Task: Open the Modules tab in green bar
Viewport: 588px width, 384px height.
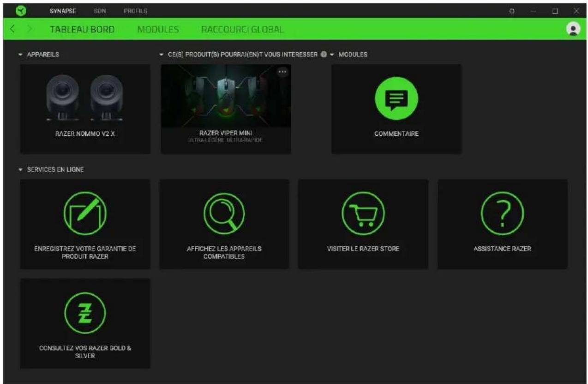Action: [x=158, y=29]
